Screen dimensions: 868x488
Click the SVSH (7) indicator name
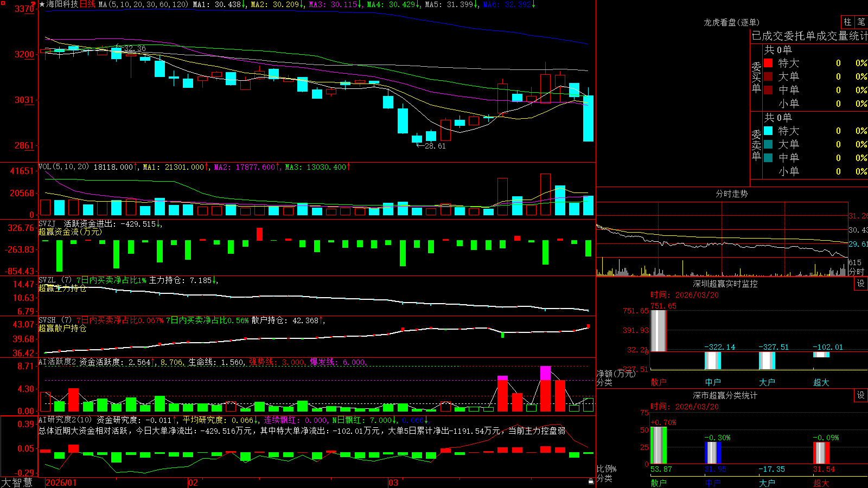coord(55,320)
